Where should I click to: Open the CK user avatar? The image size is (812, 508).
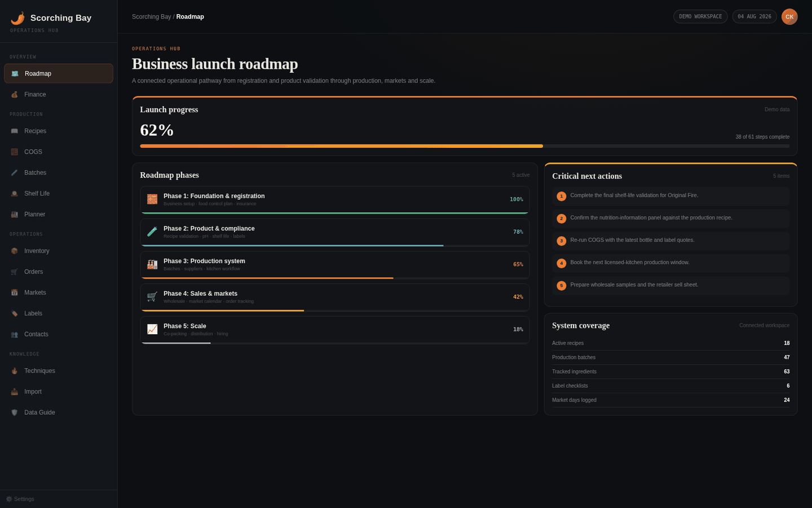tap(789, 16)
